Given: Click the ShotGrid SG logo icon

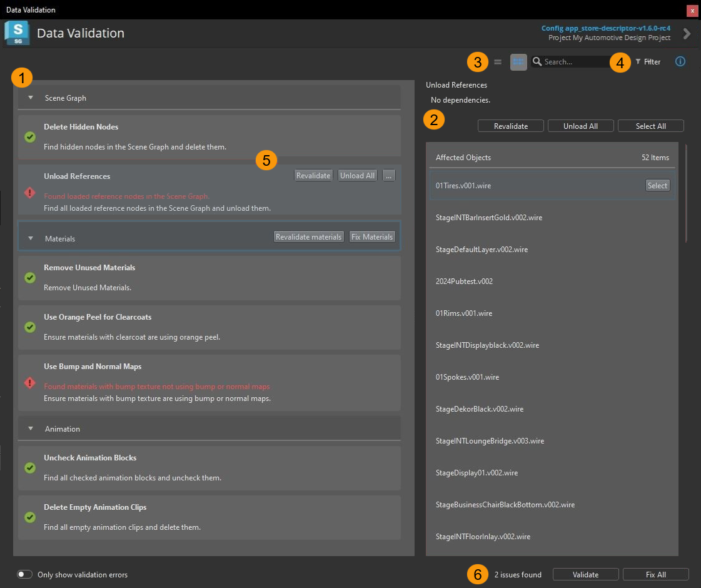Looking at the screenshot, I should [17, 34].
